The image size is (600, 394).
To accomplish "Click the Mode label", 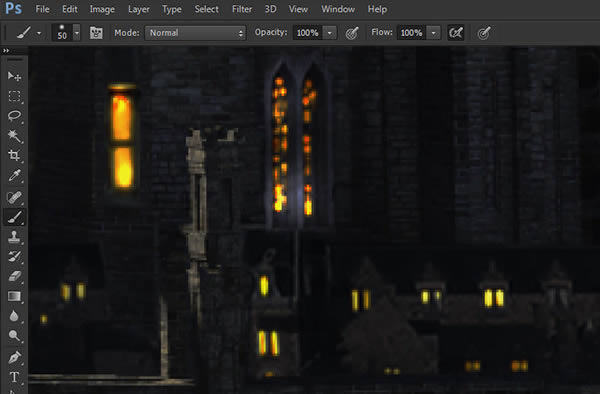I will pos(127,33).
